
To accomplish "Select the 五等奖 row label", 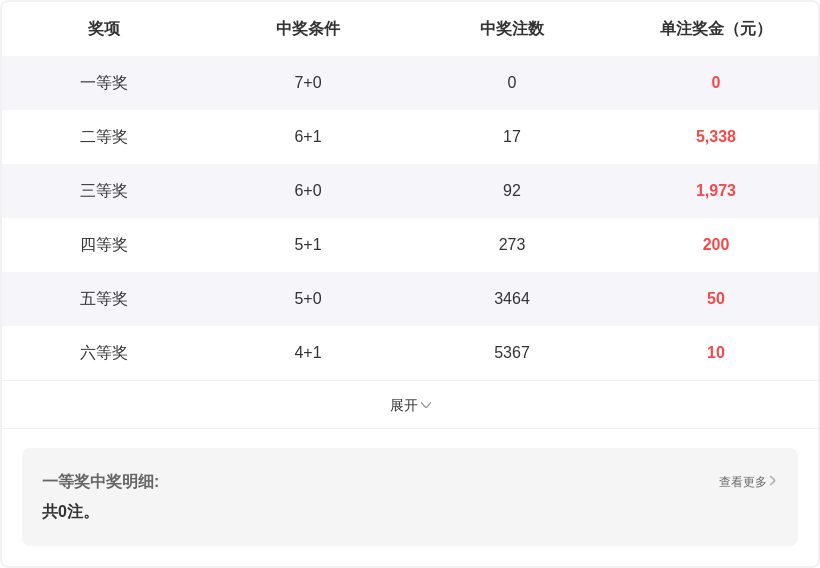I will [x=104, y=299].
